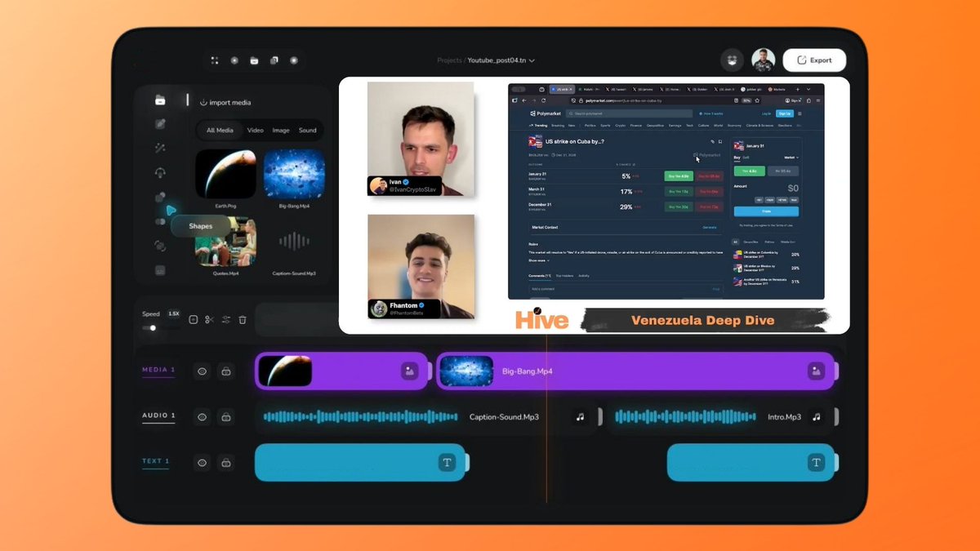This screenshot has width=980, height=551.
Task: Click the Shapes tooltip label
Action: pos(201,226)
